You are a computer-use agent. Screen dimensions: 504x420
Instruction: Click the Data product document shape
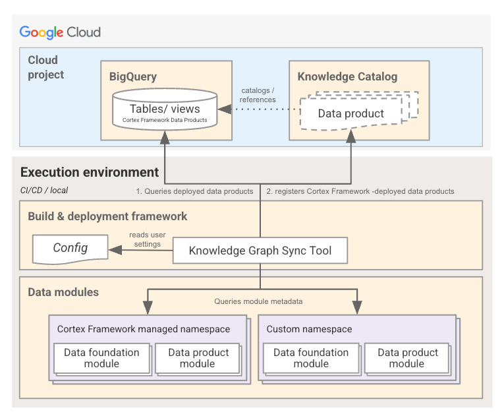coord(351,114)
